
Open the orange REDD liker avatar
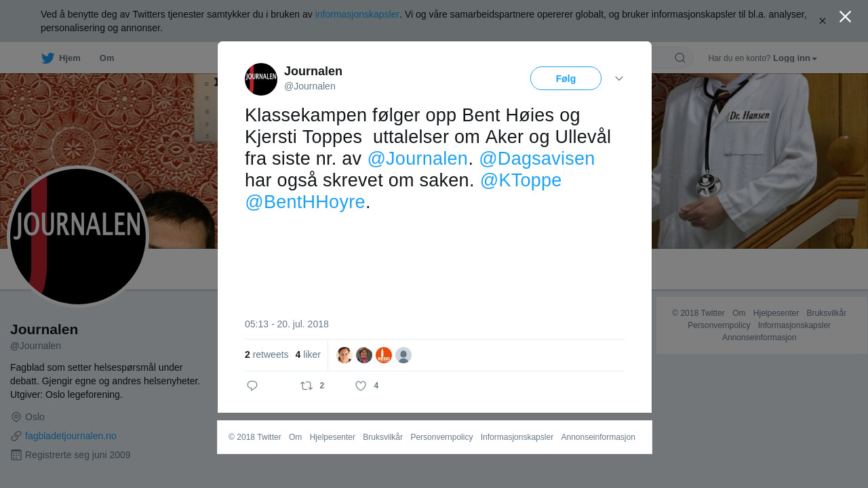tap(384, 355)
